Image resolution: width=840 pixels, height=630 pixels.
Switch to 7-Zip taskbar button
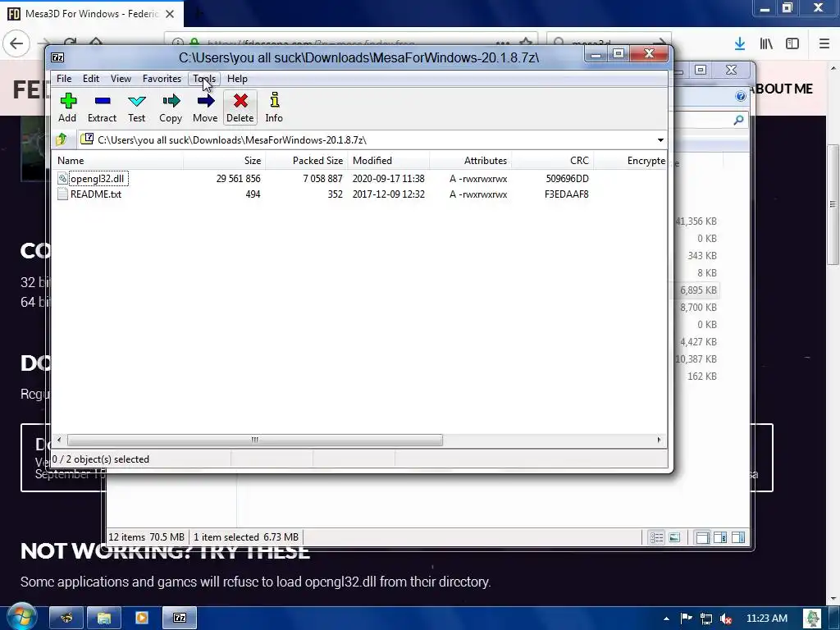tap(180, 619)
